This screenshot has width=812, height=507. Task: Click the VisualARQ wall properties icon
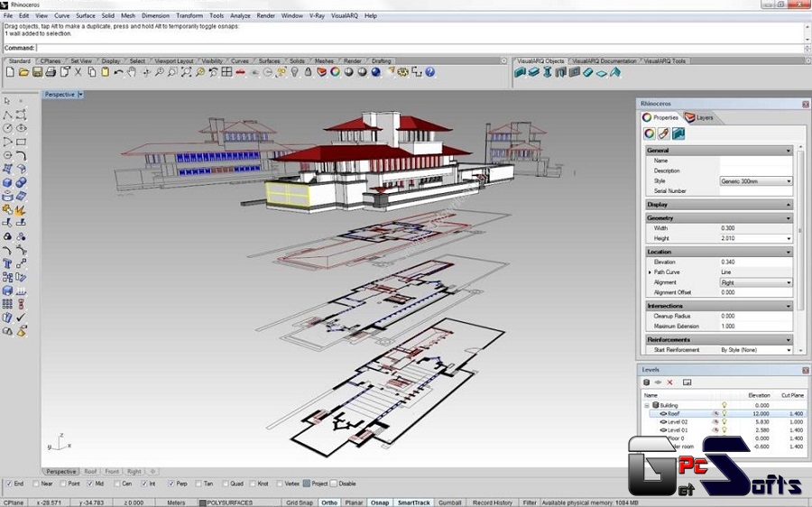[x=678, y=134]
